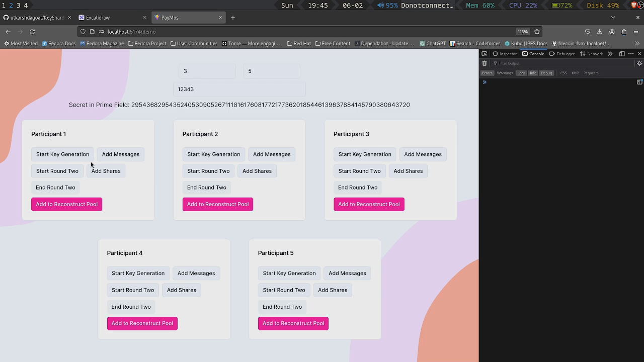Open the Search - Codeforces bookmark
644x362 pixels.
click(475, 43)
